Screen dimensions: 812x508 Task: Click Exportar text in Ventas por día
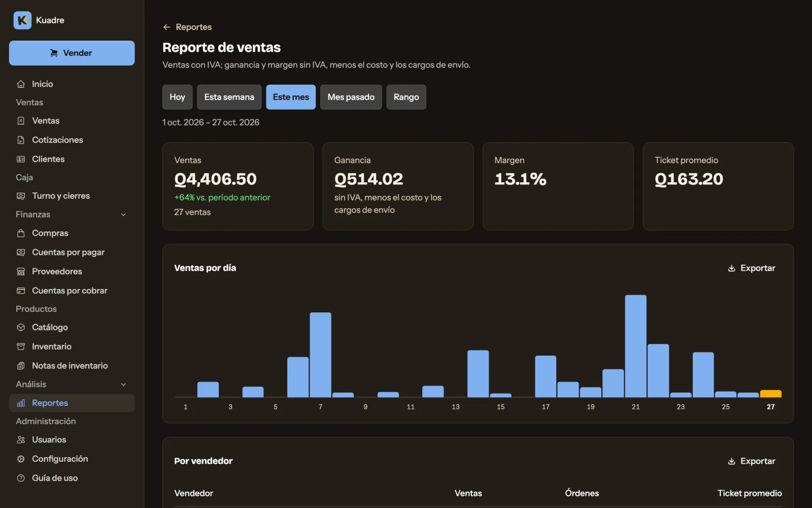click(x=758, y=268)
